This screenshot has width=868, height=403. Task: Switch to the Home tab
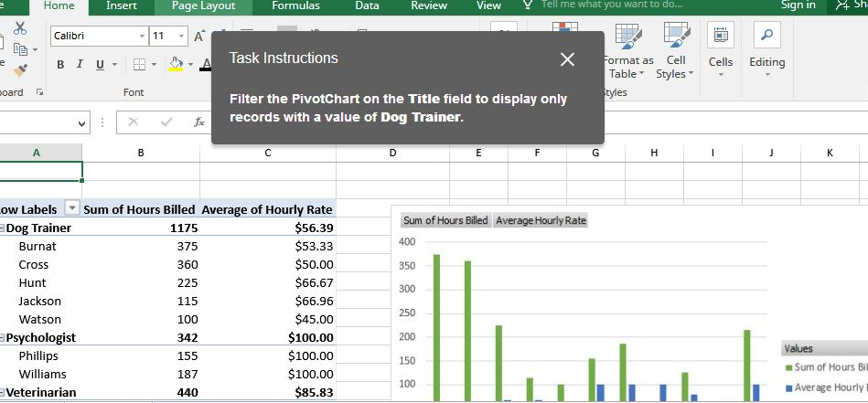click(59, 5)
